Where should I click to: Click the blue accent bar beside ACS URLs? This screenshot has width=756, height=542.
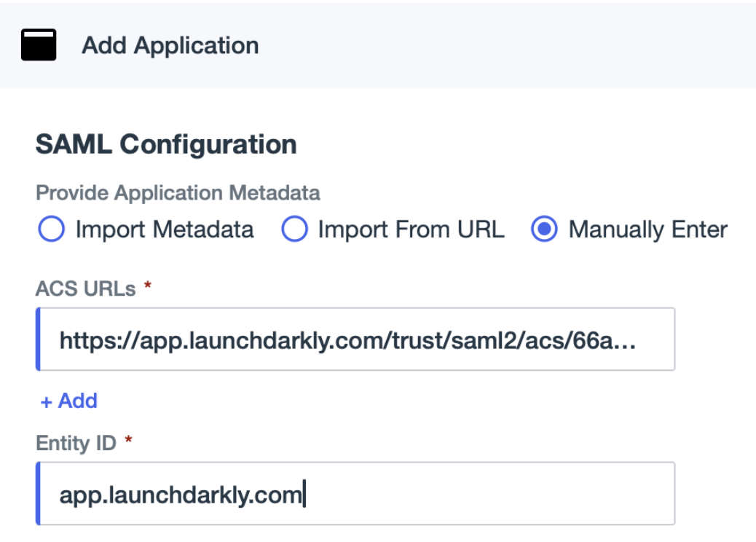coord(39,338)
